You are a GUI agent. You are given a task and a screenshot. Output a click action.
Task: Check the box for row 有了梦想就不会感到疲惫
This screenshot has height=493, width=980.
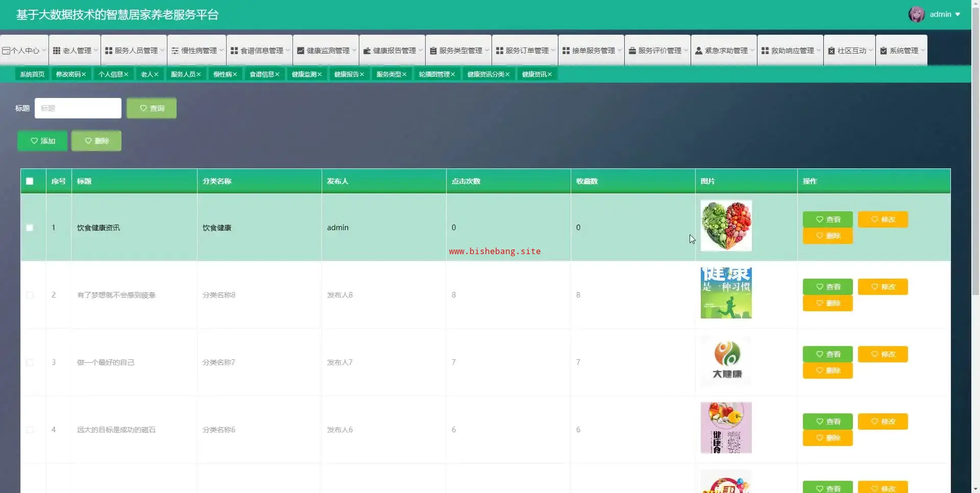click(x=30, y=295)
